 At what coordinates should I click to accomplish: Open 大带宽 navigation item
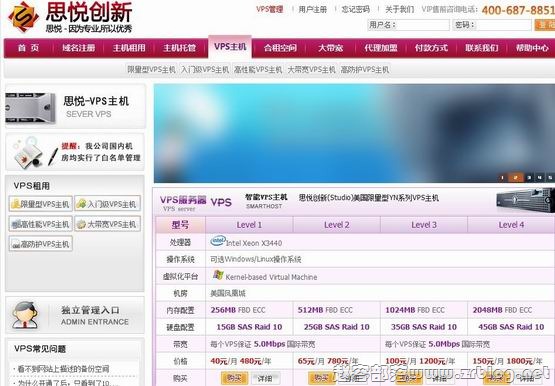click(330, 48)
